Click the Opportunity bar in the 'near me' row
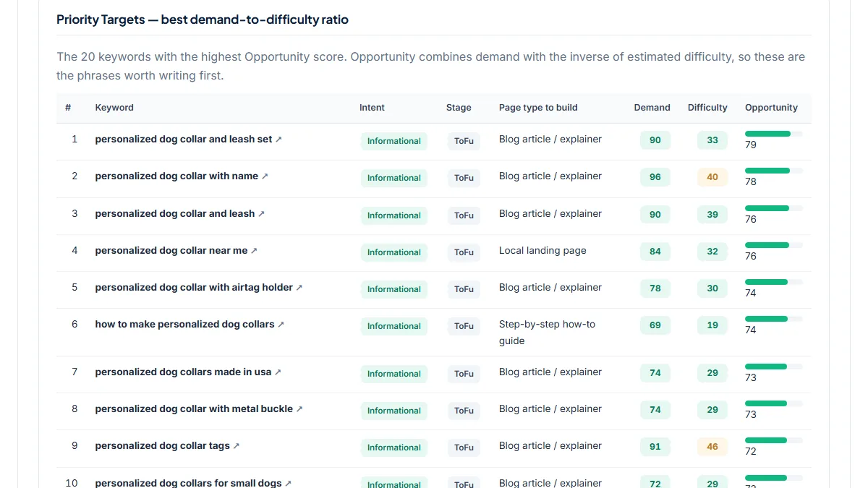This screenshot has height=488, width=868. (774, 245)
